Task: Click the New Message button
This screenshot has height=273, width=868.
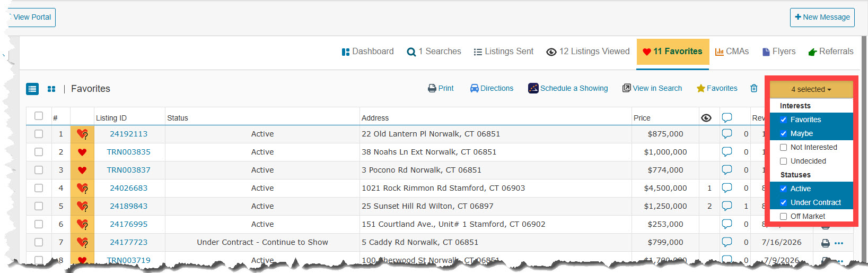Action: pyautogui.click(x=822, y=17)
